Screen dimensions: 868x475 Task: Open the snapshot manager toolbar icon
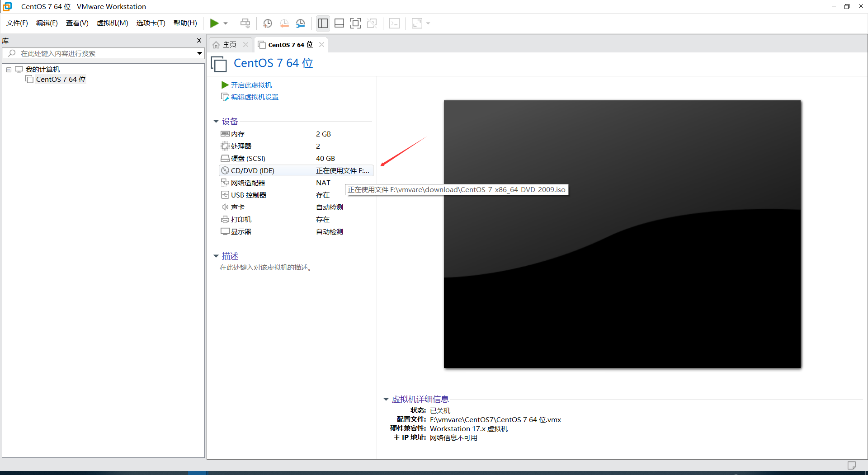pos(301,23)
